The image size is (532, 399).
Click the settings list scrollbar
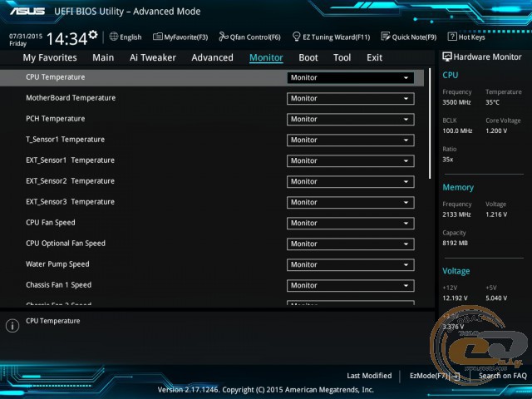coord(431,124)
